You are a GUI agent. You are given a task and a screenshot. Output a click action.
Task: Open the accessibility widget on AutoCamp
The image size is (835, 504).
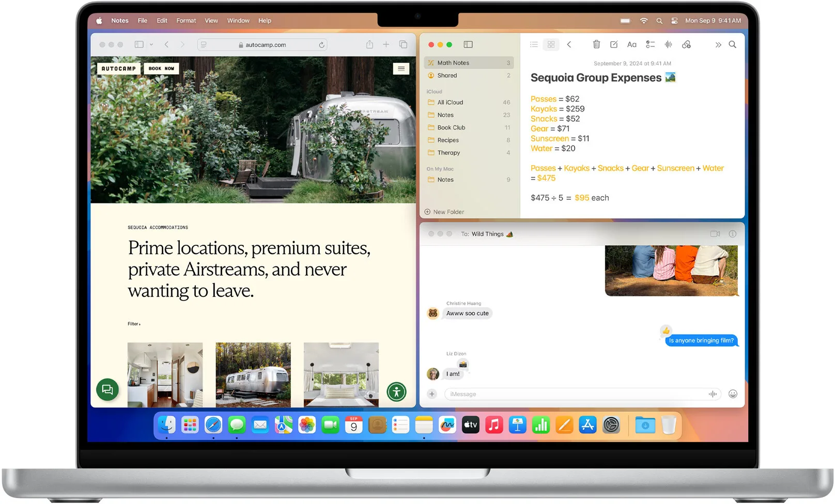tap(397, 392)
